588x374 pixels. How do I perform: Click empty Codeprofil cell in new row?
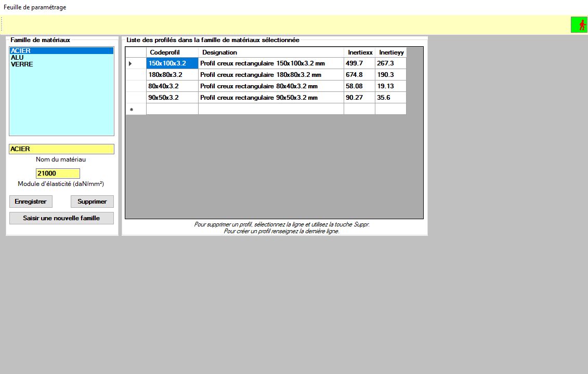pos(172,109)
